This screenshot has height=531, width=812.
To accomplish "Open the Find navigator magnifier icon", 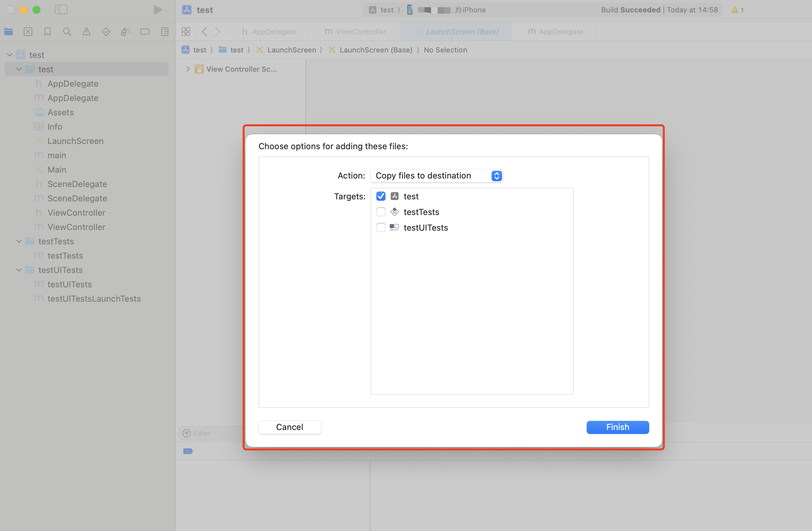I will click(x=67, y=32).
